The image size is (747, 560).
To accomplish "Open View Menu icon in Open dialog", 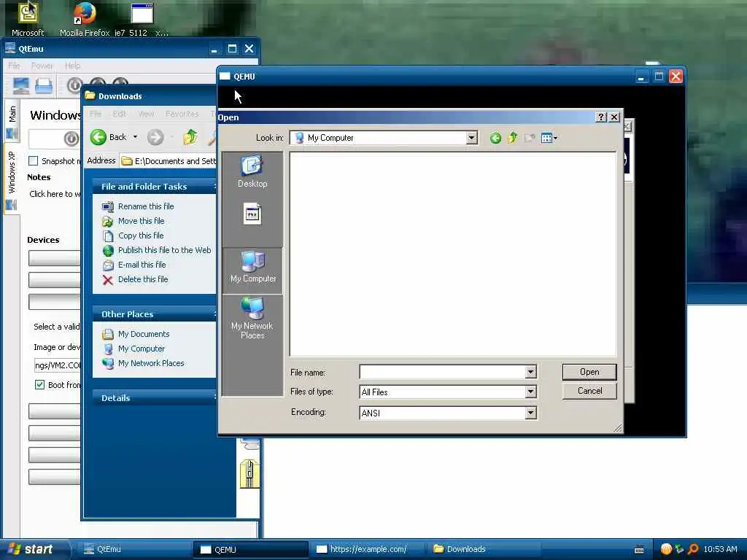I will click(x=549, y=138).
